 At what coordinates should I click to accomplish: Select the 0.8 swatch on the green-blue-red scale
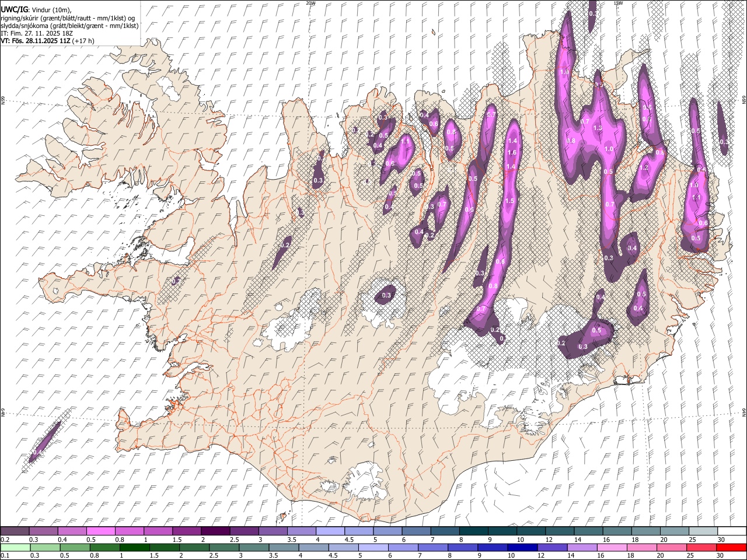coord(104,547)
